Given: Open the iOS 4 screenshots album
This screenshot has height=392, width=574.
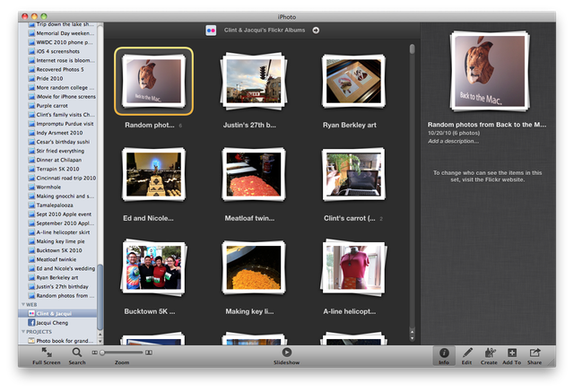Looking at the screenshot, I should pos(57,51).
